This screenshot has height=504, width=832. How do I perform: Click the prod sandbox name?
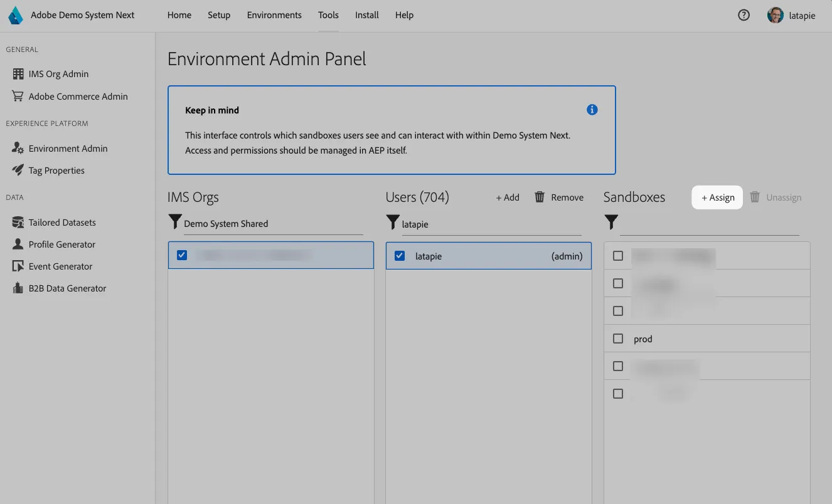[643, 339]
